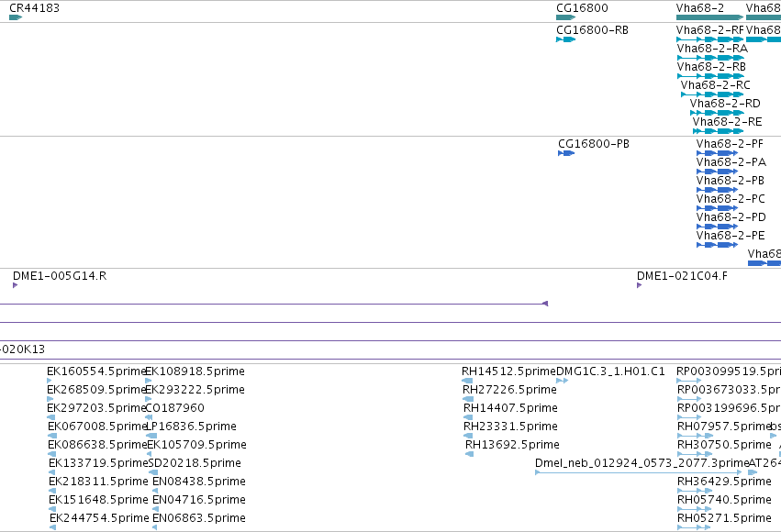Viewport: 781px width, 532px height.
Task: Select the EK105709.5prime EST label
Action: pyautogui.click(x=196, y=445)
